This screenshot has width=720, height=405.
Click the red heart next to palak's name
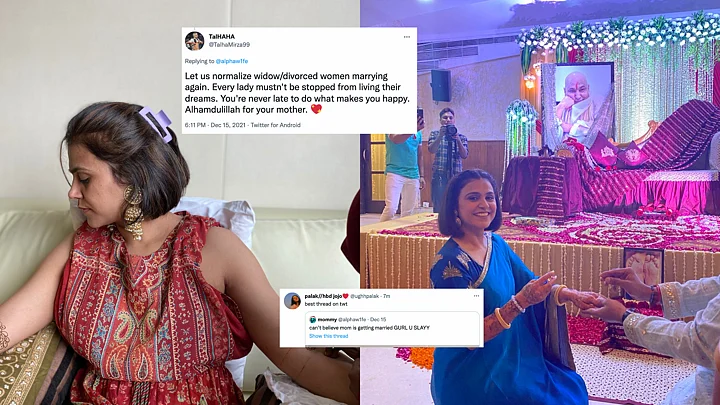[345, 296]
